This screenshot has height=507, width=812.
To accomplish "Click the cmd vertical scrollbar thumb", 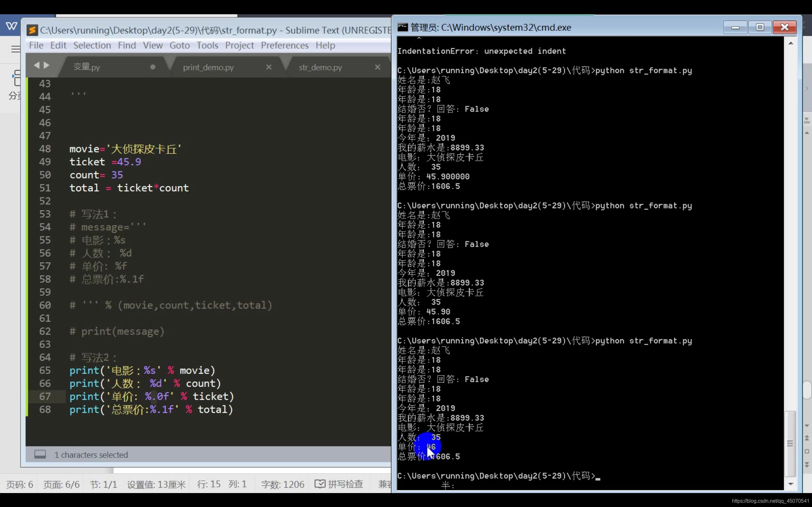I will [x=790, y=443].
